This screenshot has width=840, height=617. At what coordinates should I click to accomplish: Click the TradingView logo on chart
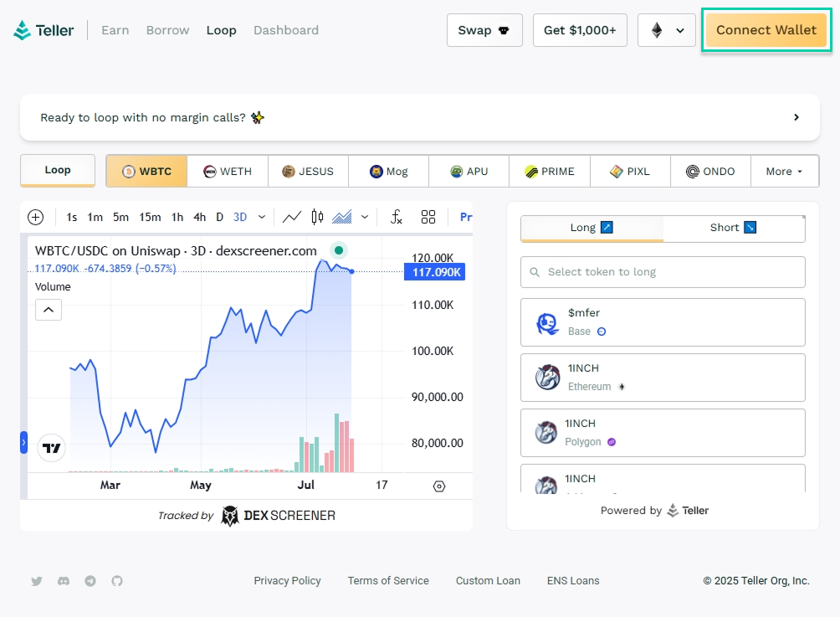(51, 448)
